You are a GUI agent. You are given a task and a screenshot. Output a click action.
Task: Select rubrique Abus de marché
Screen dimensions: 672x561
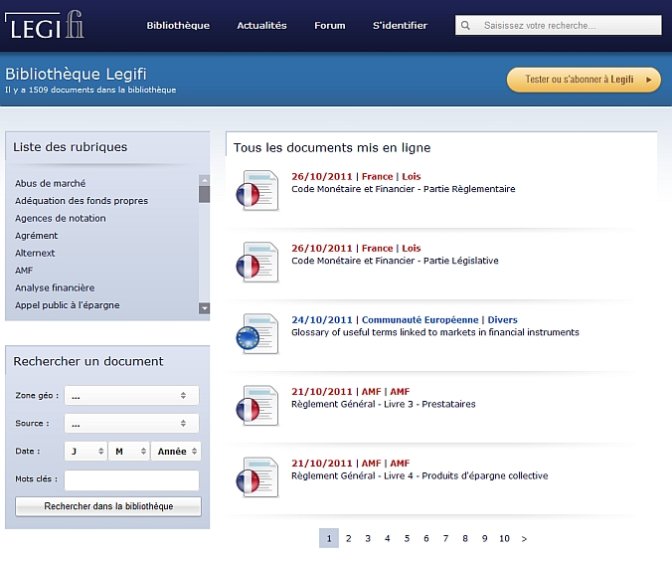[x=50, y=183]
